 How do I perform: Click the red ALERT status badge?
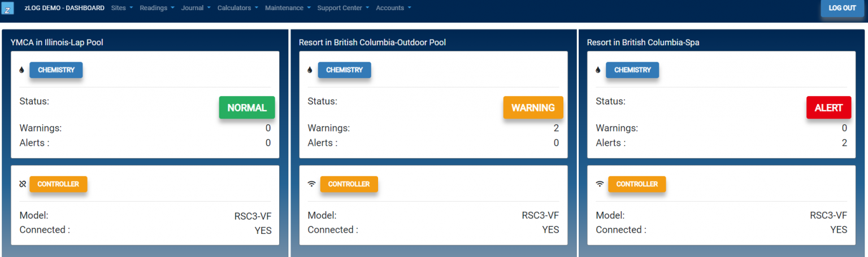pyautogui.click(x=828, y=107)
